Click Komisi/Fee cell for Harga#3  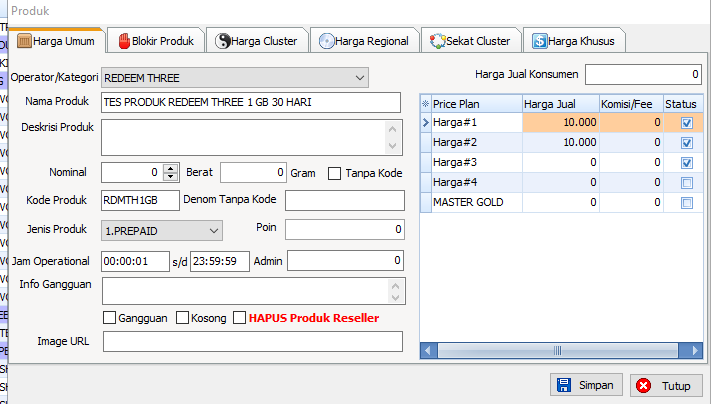(631, 163)
